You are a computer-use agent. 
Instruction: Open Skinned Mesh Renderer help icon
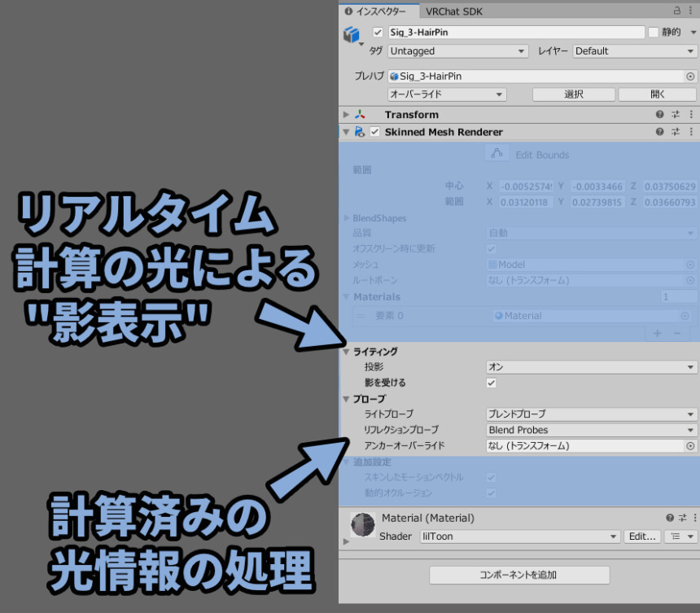[x=660, y=132]
